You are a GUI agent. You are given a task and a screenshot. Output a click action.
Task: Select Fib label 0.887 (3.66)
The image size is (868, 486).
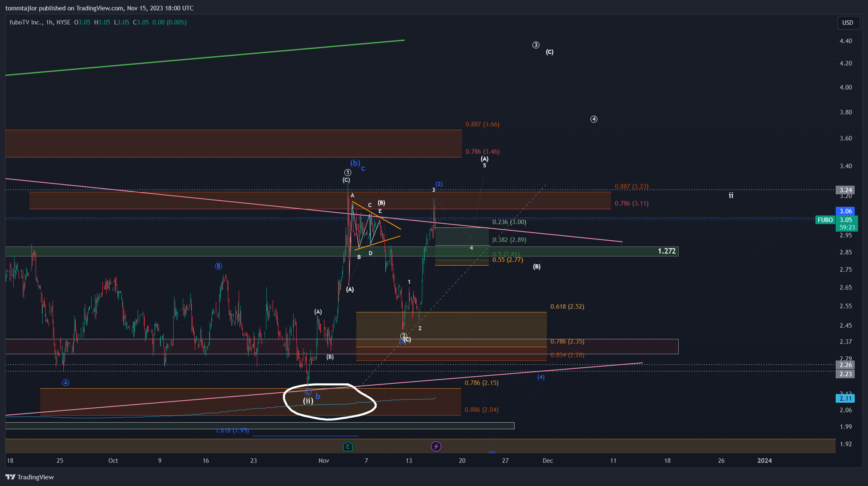(x=482, y=124)
